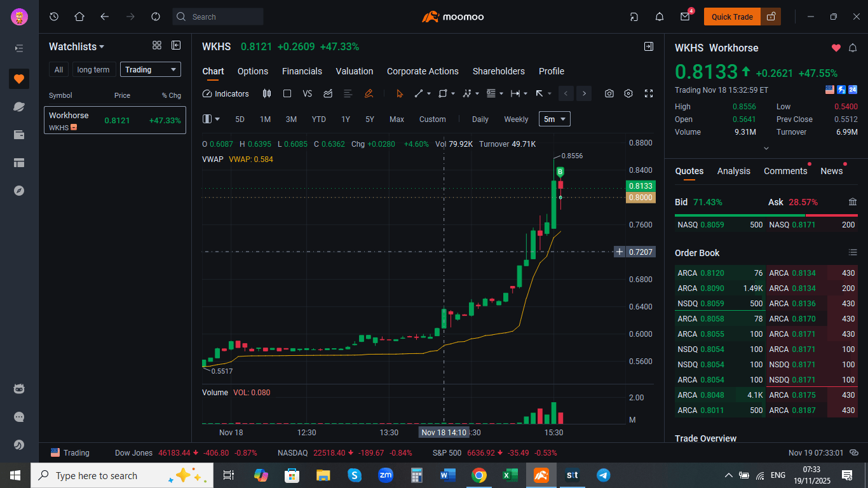Zoom chart with the plus crosshair button
868x488 pixels.
[620, 252]
